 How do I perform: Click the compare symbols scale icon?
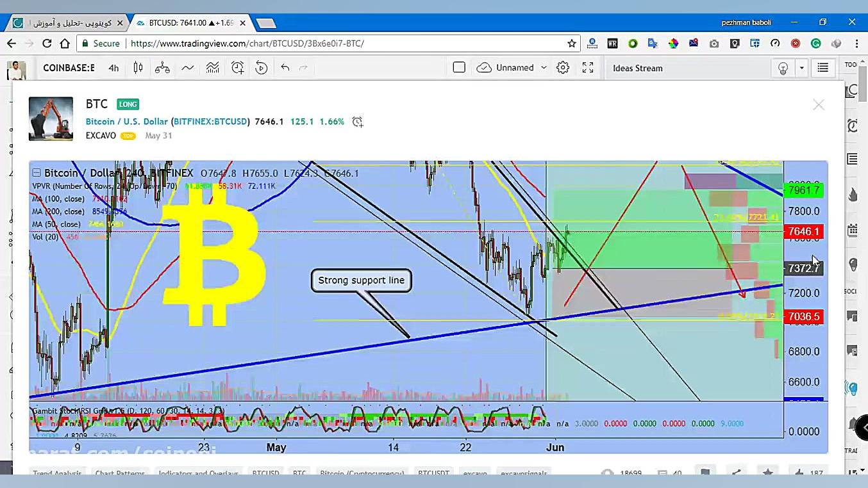pos(162,68)
